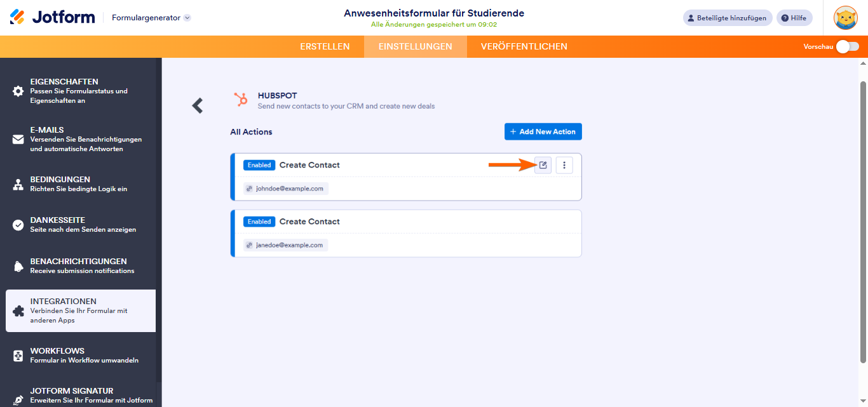Go back using the left chevron arrow
The height and width of the screenshot is (407, 868).
pos(198,105)
